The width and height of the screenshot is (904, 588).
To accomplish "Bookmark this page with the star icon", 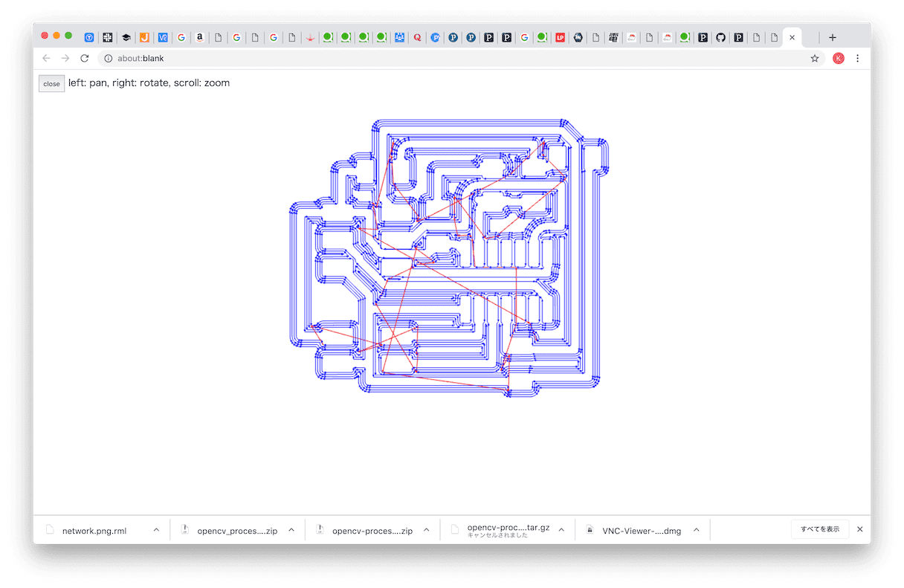I will coord(815,58).
